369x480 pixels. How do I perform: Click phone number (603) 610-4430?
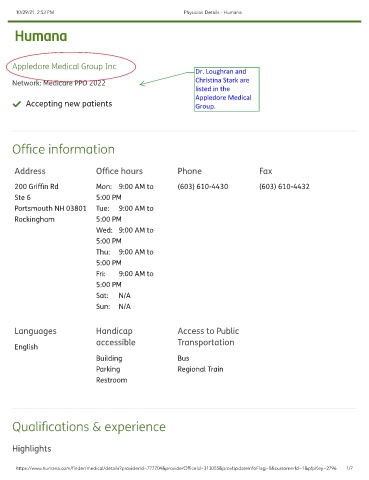tap(203, 186)
